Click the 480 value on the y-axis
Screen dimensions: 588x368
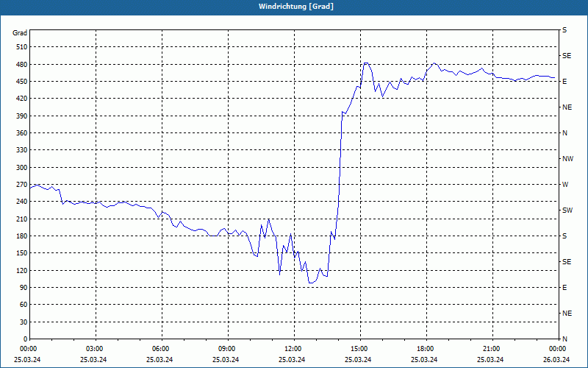(x=22, y=65)
